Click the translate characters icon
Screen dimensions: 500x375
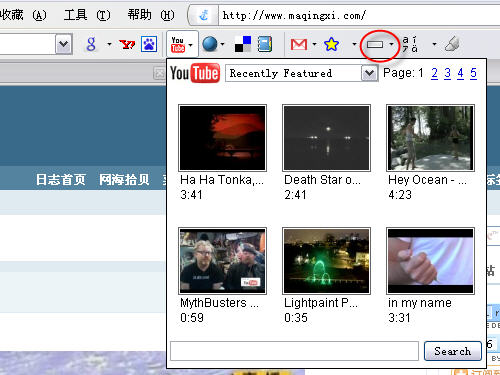(410, 44)
